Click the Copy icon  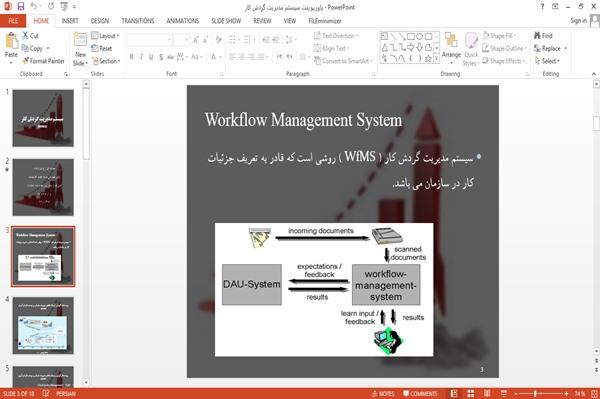coord(25,48)
